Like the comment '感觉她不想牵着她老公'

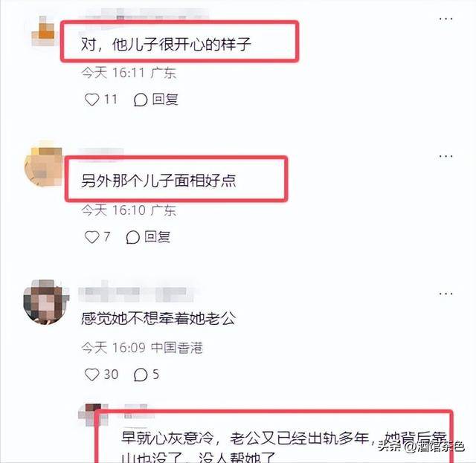tap(91, 375)
